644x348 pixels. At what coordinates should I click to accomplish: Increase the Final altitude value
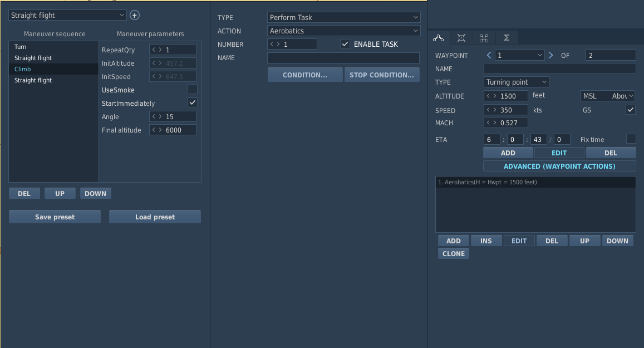(160, 130)
